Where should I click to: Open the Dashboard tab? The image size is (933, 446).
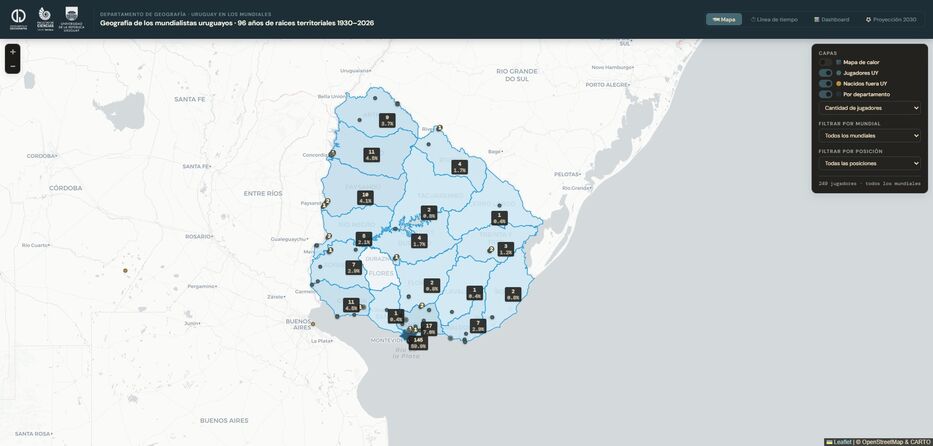(x=831, y=19)
